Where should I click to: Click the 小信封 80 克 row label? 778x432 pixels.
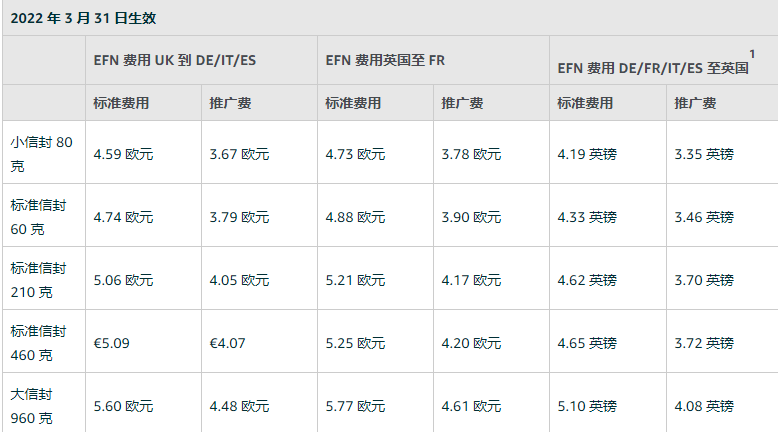click(x=42, y=153)
